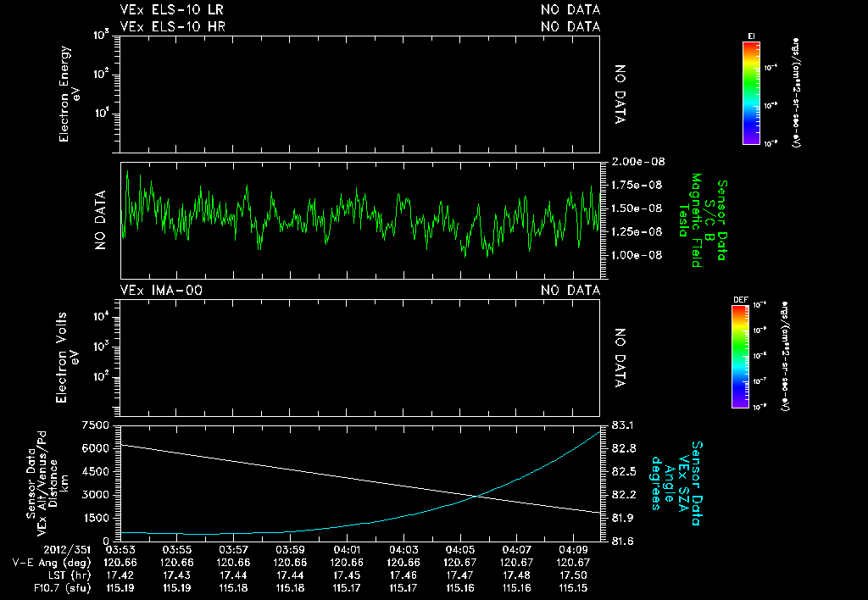Click the 2.00e-08 tick label

[x=637, y=162]
